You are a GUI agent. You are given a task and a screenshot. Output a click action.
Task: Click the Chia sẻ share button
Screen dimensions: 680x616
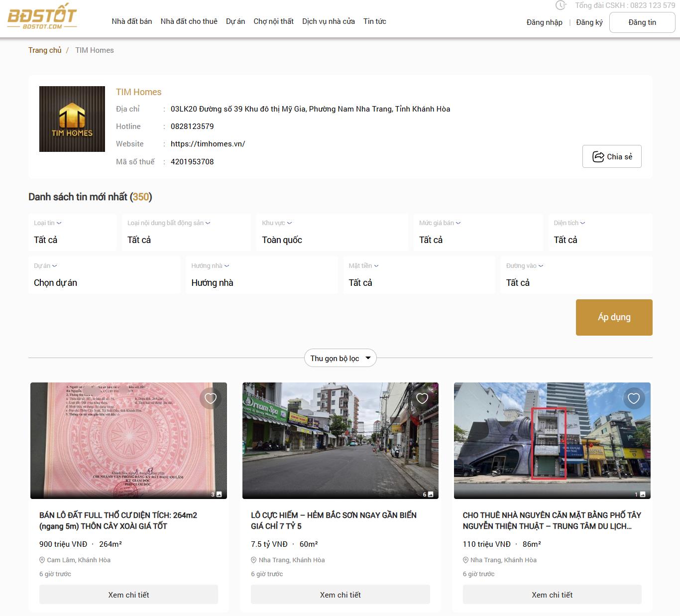pyautogui.click(x=612, y=156)
